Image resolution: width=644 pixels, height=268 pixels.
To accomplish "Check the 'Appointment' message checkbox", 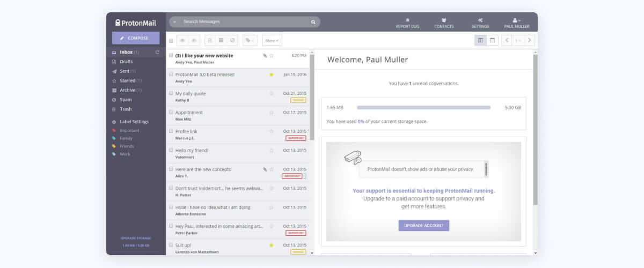I will click(171, 112).
